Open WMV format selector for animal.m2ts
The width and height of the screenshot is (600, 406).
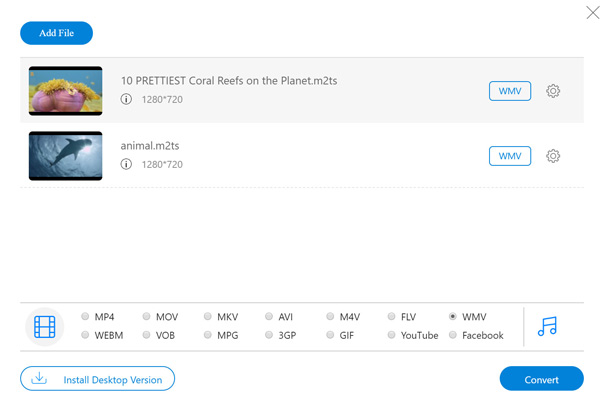click(x=509, y=156)
